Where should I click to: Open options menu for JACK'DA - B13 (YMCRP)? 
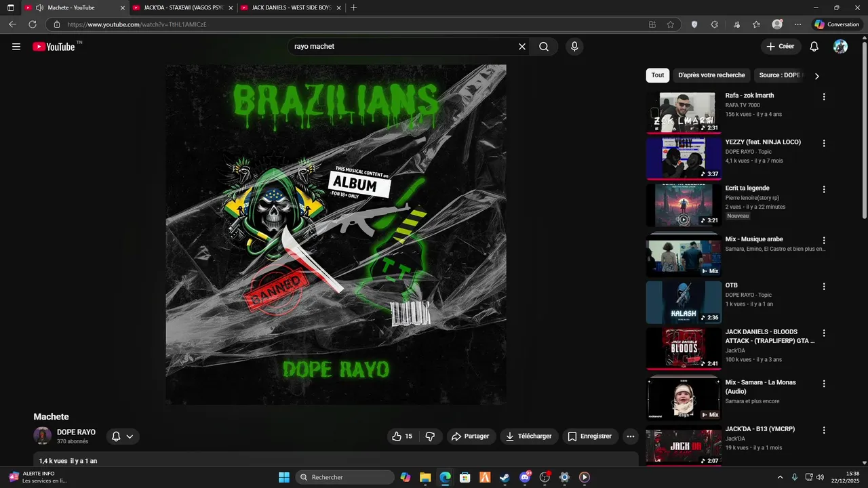[x=824, y=430]
